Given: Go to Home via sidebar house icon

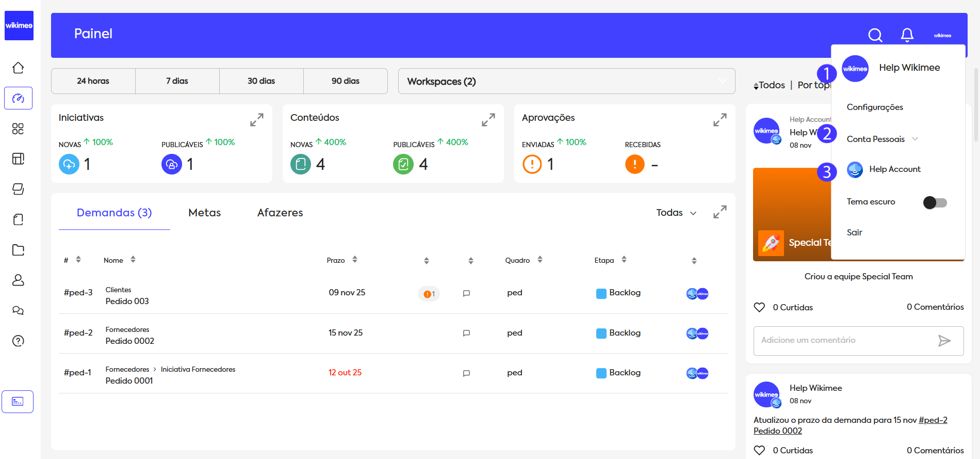Looking at the screenshot, I should 18,68.
